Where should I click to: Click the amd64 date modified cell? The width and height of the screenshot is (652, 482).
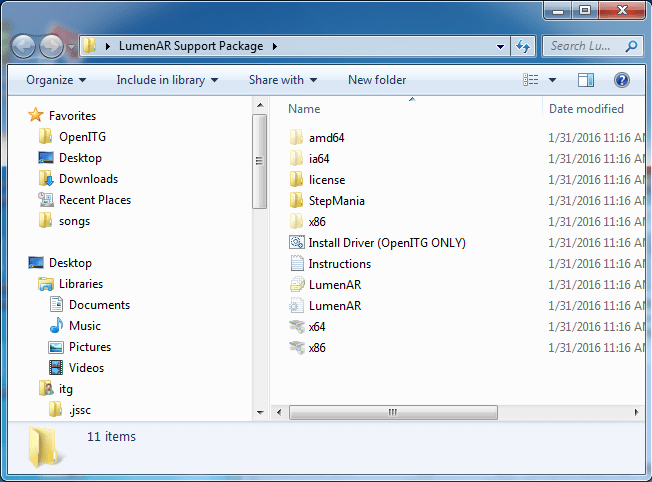click(596, 137)
